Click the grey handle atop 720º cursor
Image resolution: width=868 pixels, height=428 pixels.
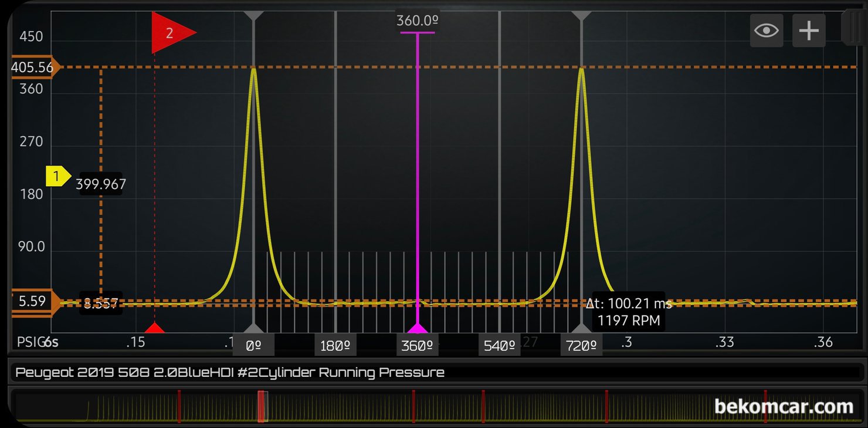tap(581, 16)
